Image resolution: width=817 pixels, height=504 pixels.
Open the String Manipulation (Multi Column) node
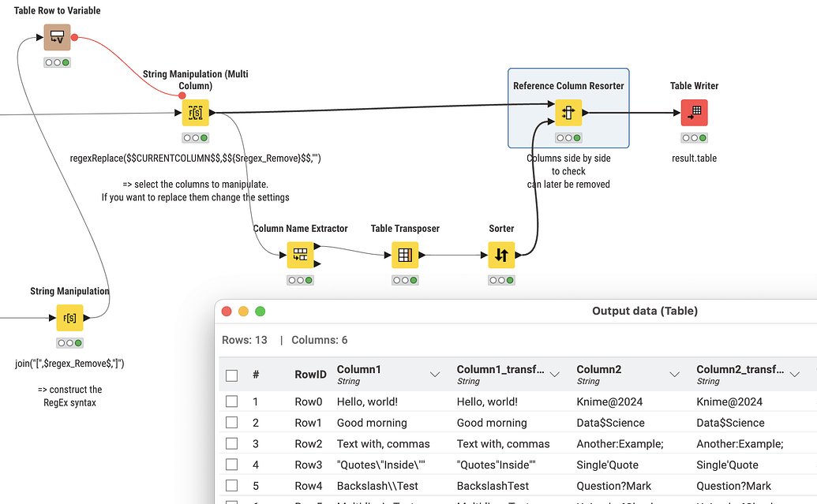point(195,112)
